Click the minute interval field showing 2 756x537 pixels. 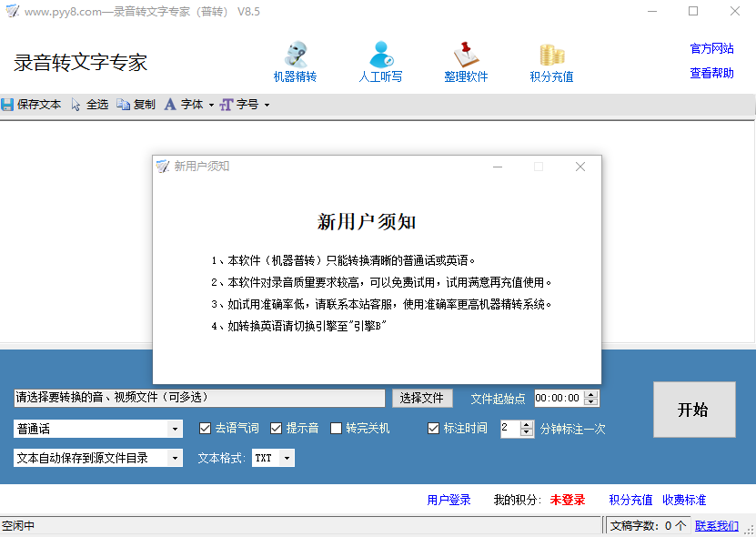(x=510, y=429)
